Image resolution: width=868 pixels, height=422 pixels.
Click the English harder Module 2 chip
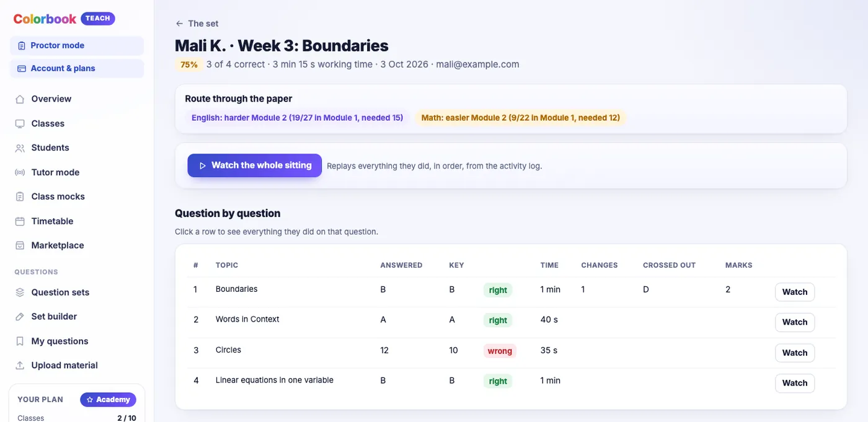point(297,118)
